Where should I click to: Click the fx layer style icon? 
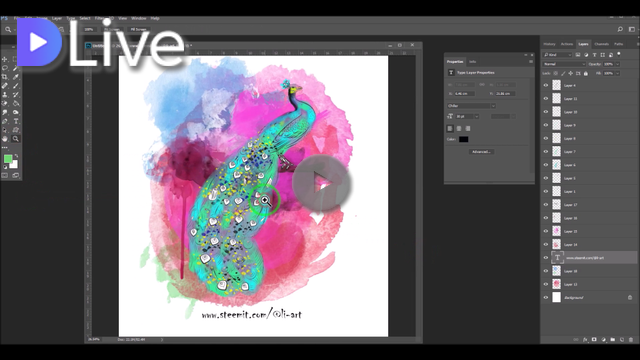tap(585, 340)
